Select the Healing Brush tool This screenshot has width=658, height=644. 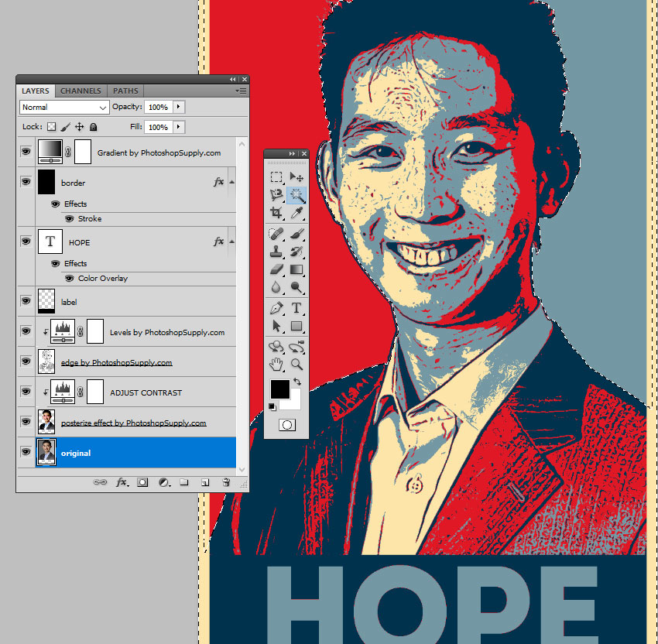click(276, 233)
